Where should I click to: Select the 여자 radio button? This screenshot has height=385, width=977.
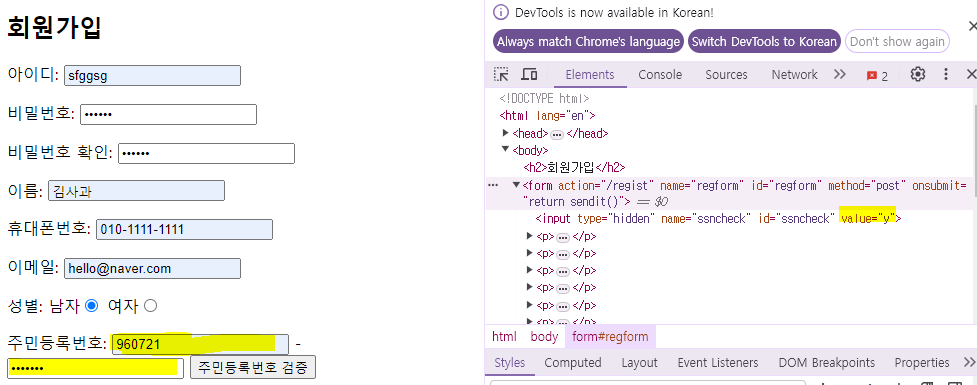pos(150,306)
